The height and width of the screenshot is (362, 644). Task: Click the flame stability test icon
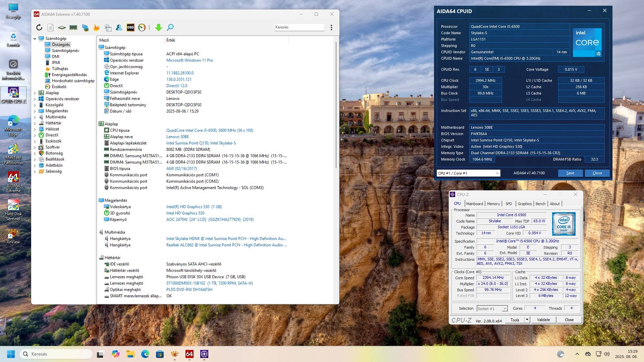(96, 27)
